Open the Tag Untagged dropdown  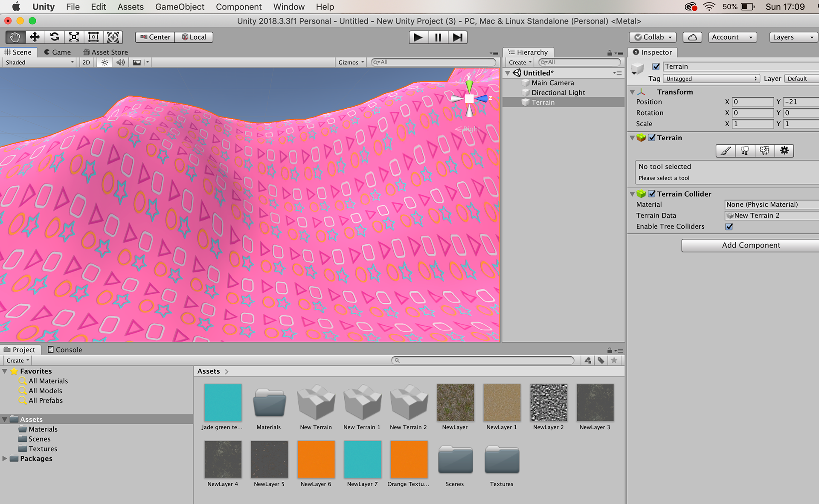(712, 79)
